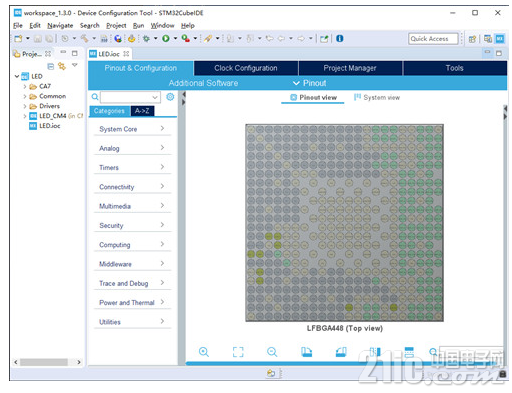Image resolution: width=512 pixels, height=393 pixels.
Task: Switch to the C/C++ perspective icon
Action: [488, 39]
